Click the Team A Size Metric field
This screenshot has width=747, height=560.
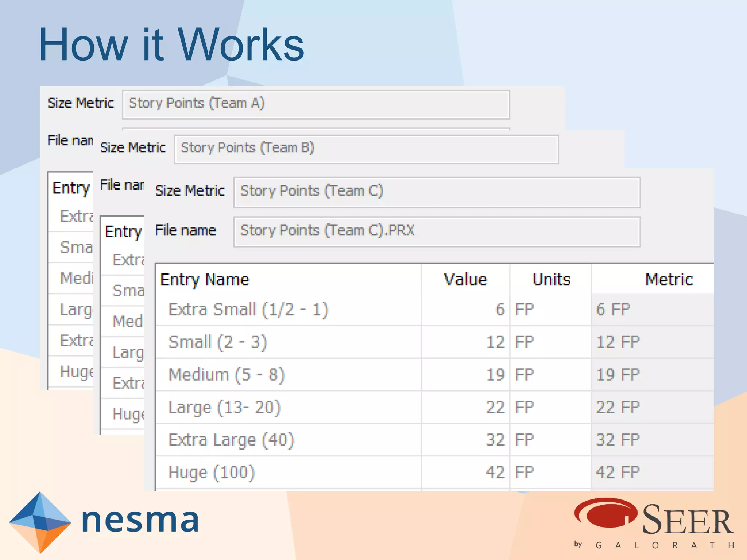point(316,104)
